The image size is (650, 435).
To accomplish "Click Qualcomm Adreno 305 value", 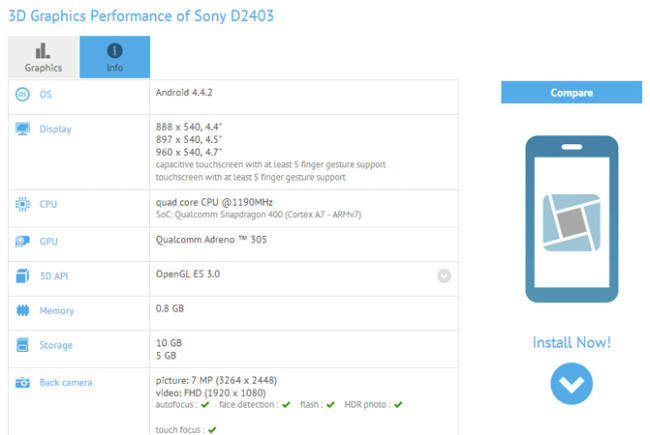I will pos(211,239).
